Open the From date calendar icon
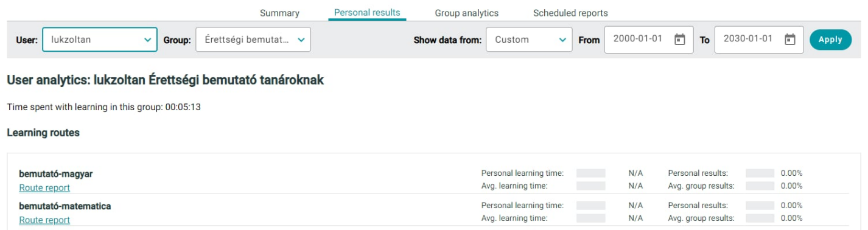Image resolution: width=868 pixels, height=230 pixels. click(681, 40)
